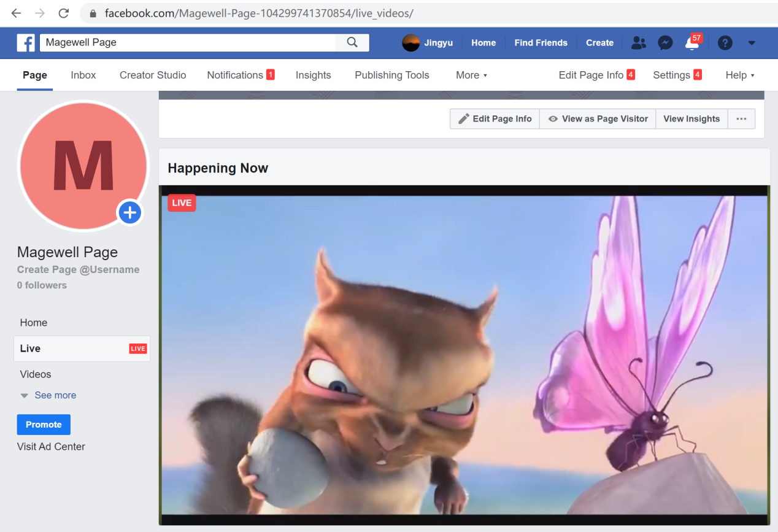Screen dimensions: 778x532
Task: Expand the More dropdown menu
Action: (x=471, y=75)
